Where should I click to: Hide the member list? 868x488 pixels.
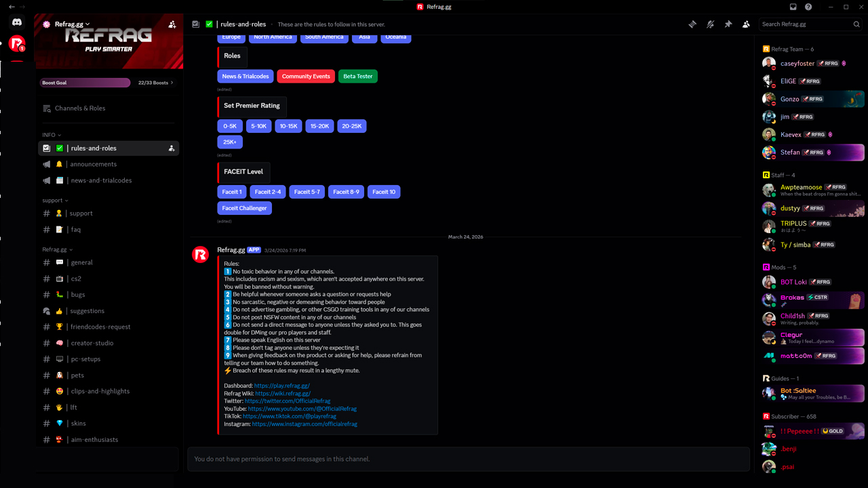746,24
